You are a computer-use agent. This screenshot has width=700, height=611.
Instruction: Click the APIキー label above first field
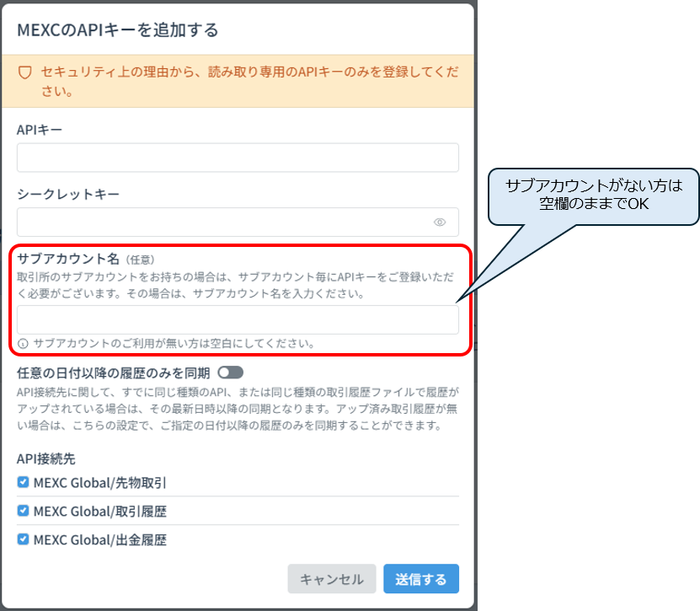[40, 130]
